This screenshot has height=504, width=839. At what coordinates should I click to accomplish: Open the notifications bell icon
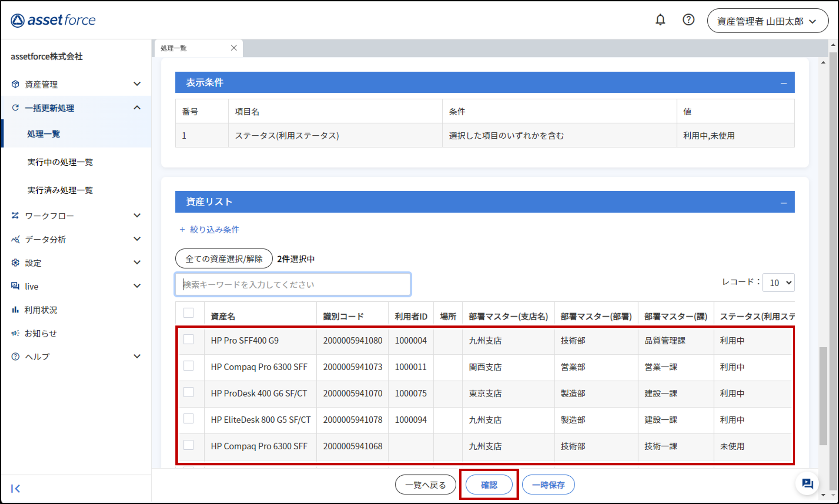coord(660,20)
